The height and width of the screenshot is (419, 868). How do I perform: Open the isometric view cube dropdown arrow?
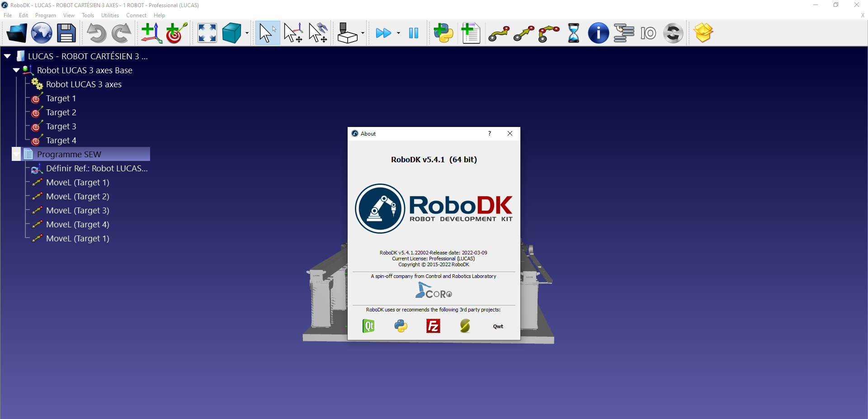point(247,33)
